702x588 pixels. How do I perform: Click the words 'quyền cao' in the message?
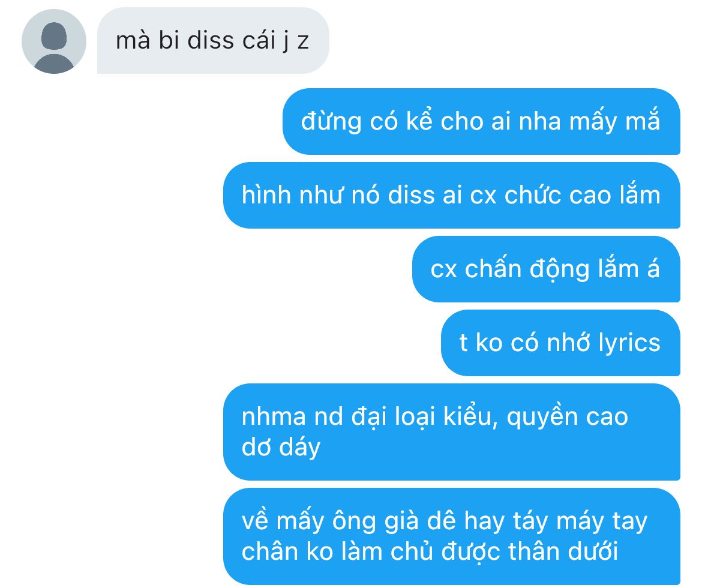[567, 418]
